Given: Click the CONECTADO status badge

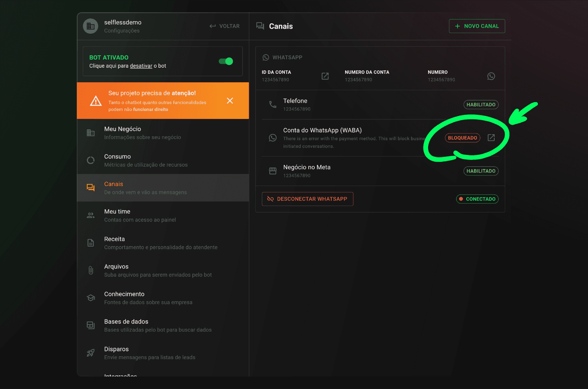Looking at the screenshot, I should point(477,199).
